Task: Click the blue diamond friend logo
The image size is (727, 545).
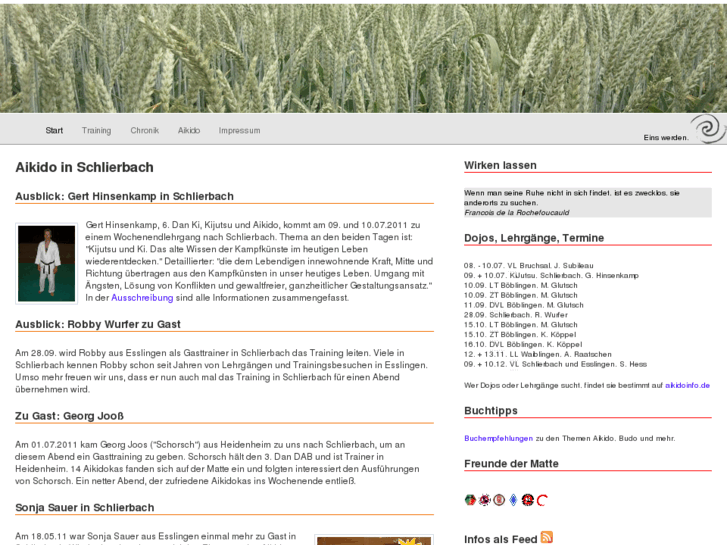Action: pos(513,500)
